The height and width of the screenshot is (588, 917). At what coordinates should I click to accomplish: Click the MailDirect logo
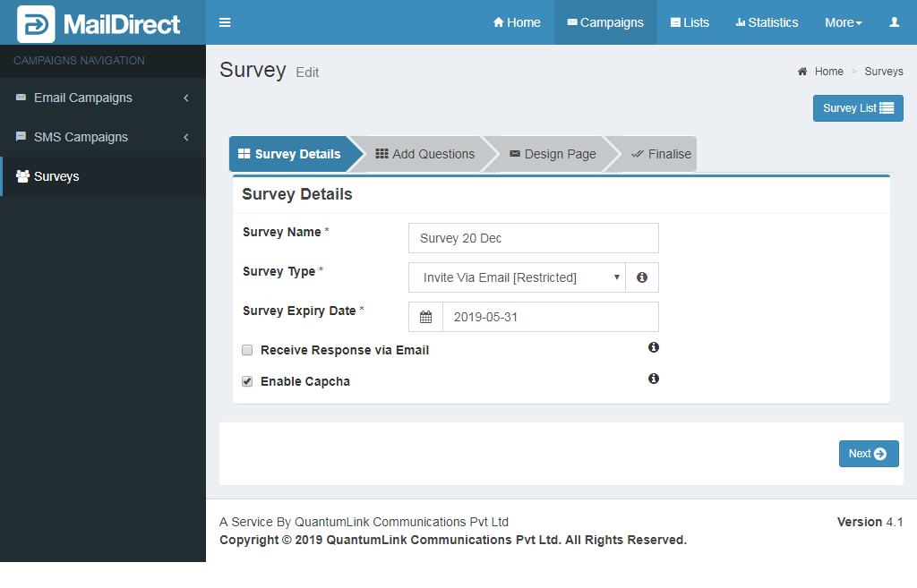(x=99, y=24)
